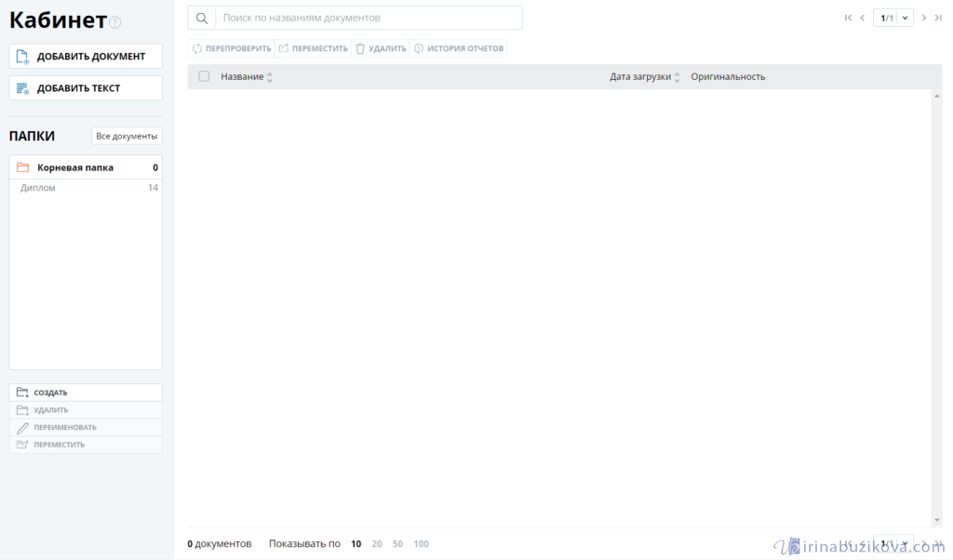This screenshot has height=560, width=953.
Task: Click the Перепроверить recheck toolbar button
Action: click(x=232, y=48)
